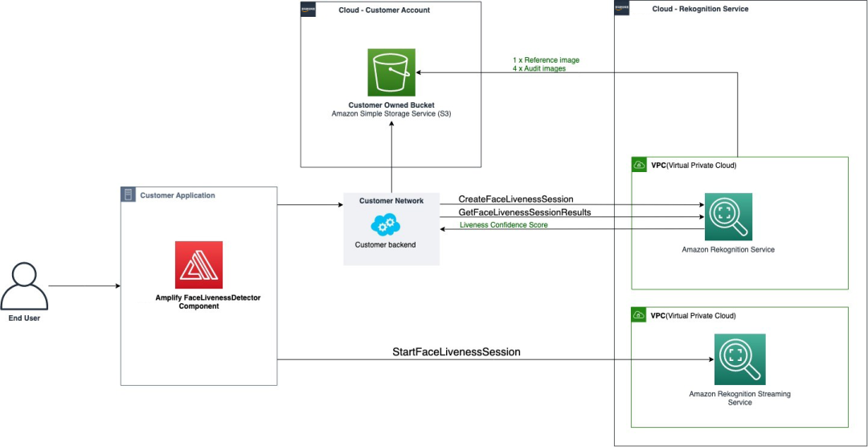Select the 'GetFaceLivenessSessionResults' arrow label
868x447 pixels.
(x=525, y=211)
